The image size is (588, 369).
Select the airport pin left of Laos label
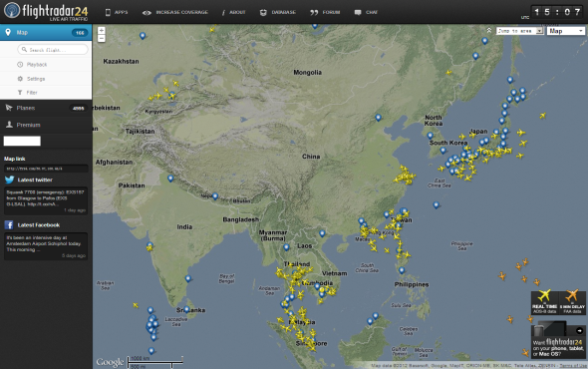click(286, 247)
